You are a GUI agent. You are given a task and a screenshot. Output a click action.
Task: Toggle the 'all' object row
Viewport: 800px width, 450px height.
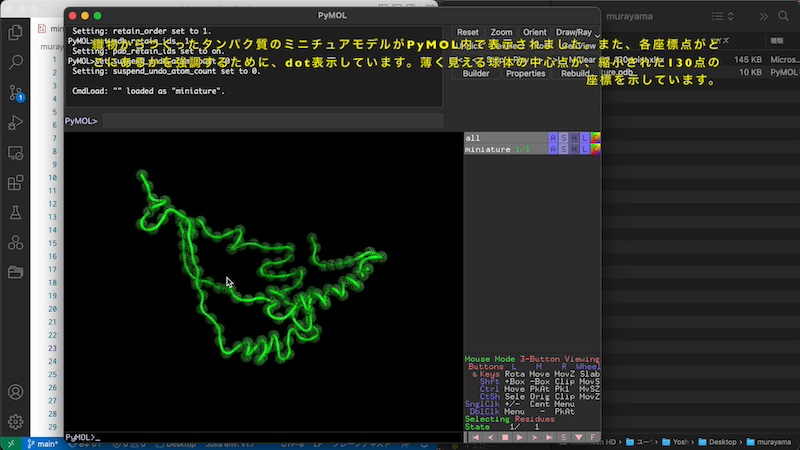click(473, 138)
